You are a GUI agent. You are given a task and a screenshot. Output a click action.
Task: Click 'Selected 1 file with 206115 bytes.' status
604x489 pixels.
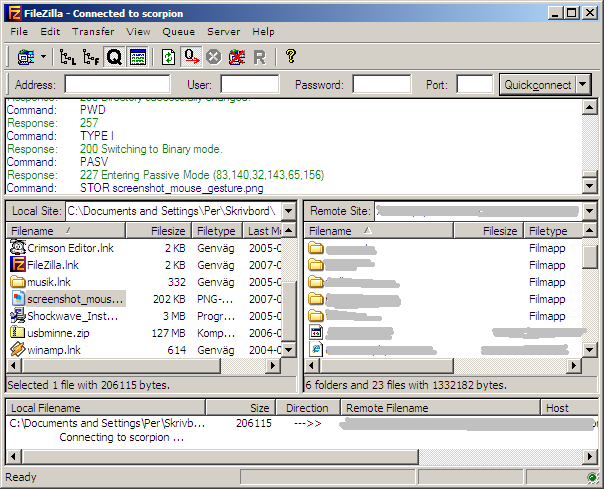click(x=89, y=385)
